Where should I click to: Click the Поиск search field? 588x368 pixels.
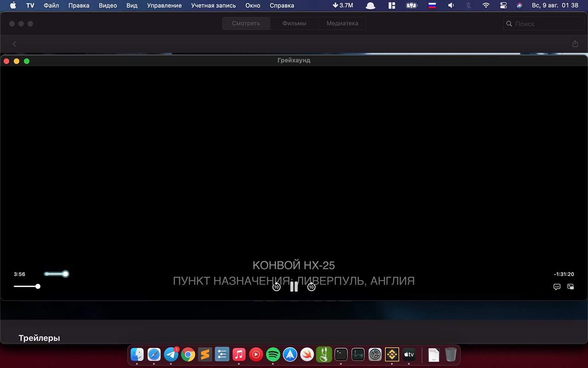tap(543, 23)
